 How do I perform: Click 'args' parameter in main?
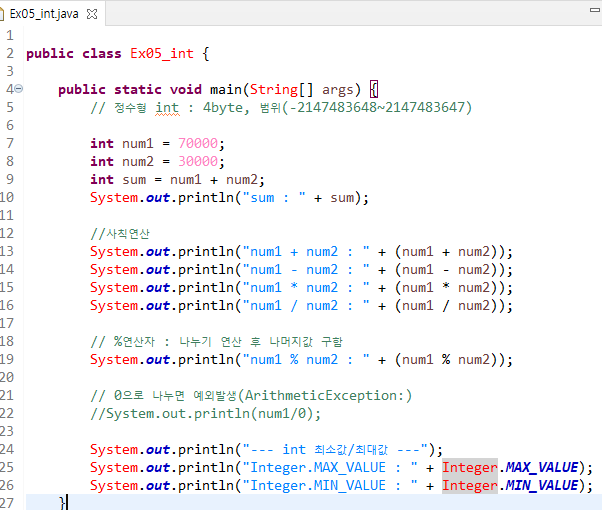[337, 90]
